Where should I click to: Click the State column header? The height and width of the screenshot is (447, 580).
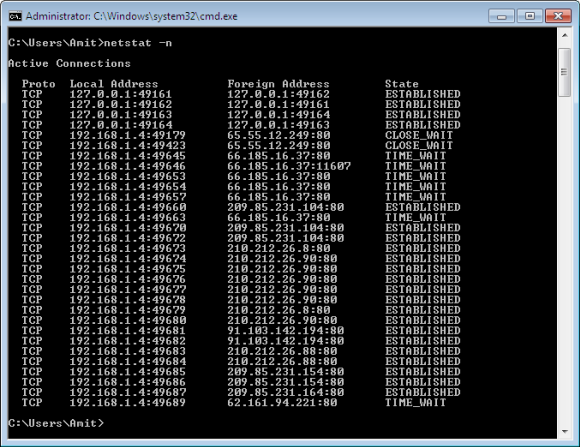tap(402, 84)
